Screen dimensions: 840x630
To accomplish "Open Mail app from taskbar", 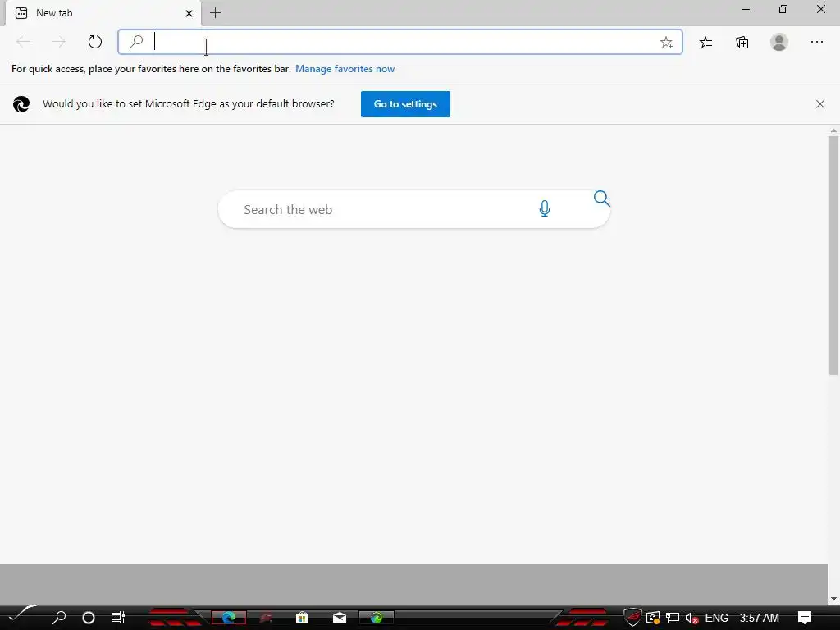I will coord(340,618).
